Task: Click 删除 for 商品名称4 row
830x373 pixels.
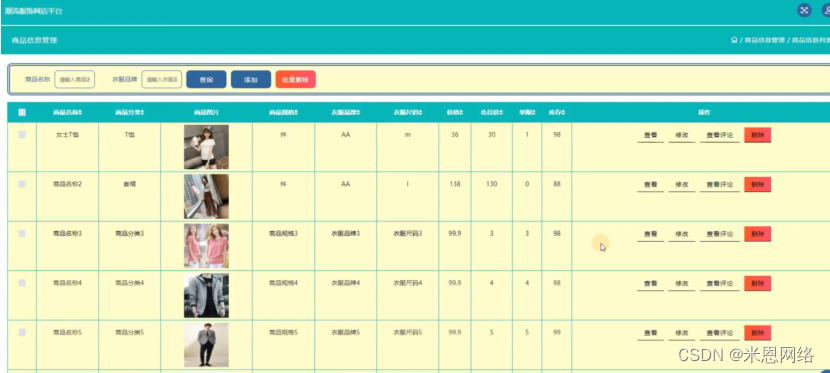Action: (757, 284)
